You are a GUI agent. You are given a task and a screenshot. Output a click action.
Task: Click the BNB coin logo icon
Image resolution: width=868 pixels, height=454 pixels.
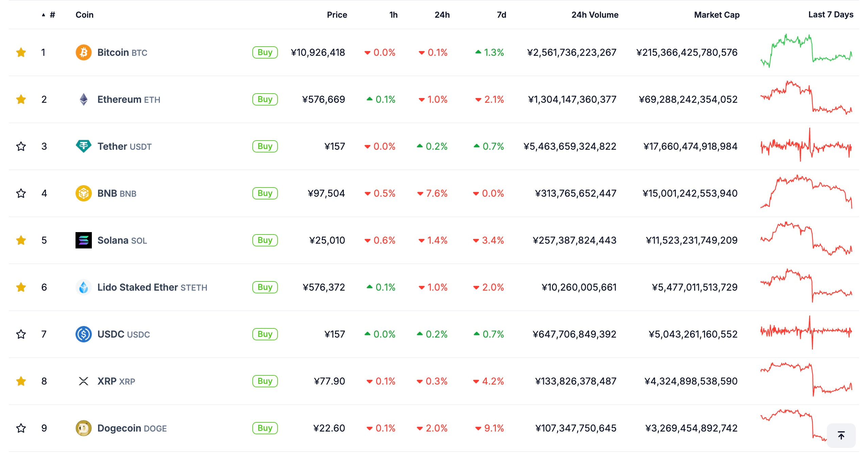click(x=83, y=193)
